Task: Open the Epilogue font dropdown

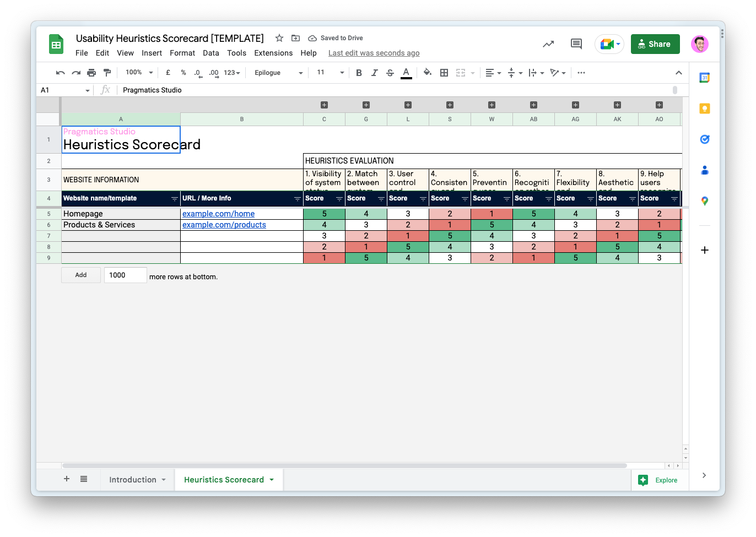Action: pyautogui.click(x=278, y=73)
